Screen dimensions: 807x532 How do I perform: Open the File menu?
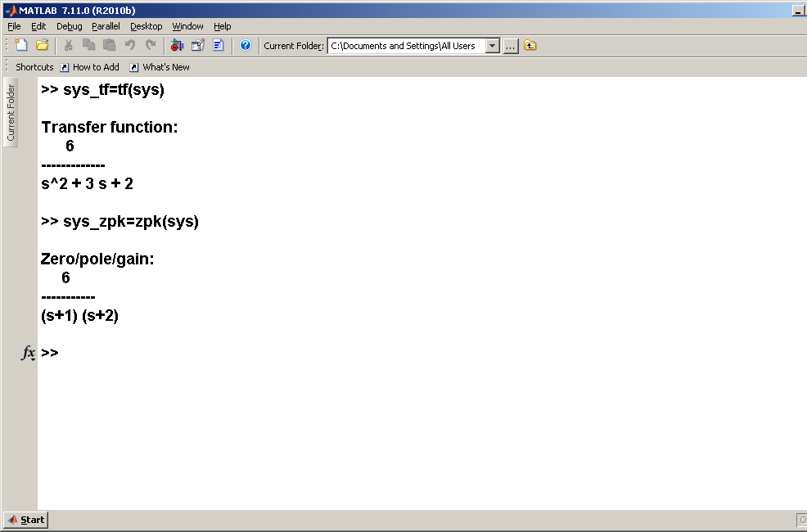[x=14, y=26]
